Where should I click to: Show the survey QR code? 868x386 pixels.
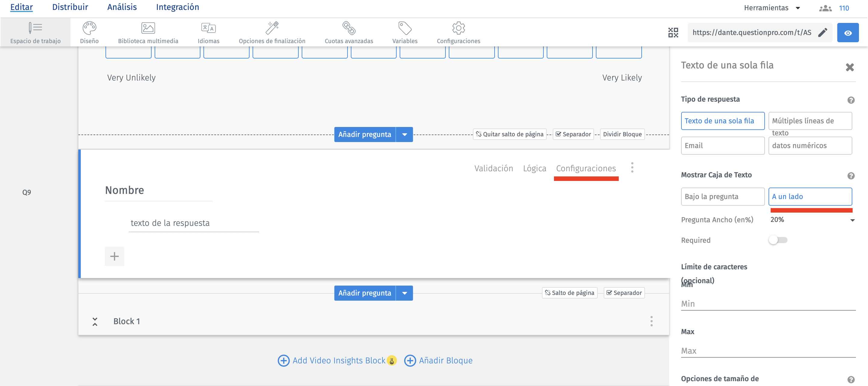point(673,33)
